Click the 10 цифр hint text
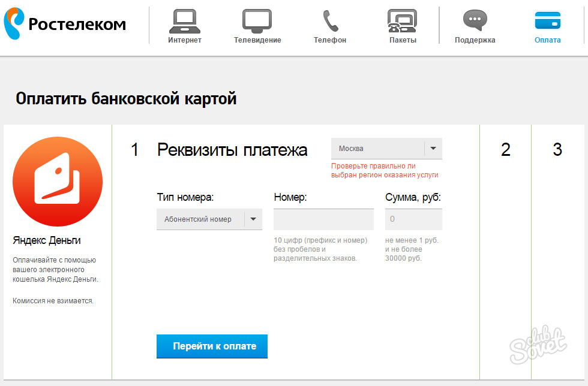 tap(320, 249)
